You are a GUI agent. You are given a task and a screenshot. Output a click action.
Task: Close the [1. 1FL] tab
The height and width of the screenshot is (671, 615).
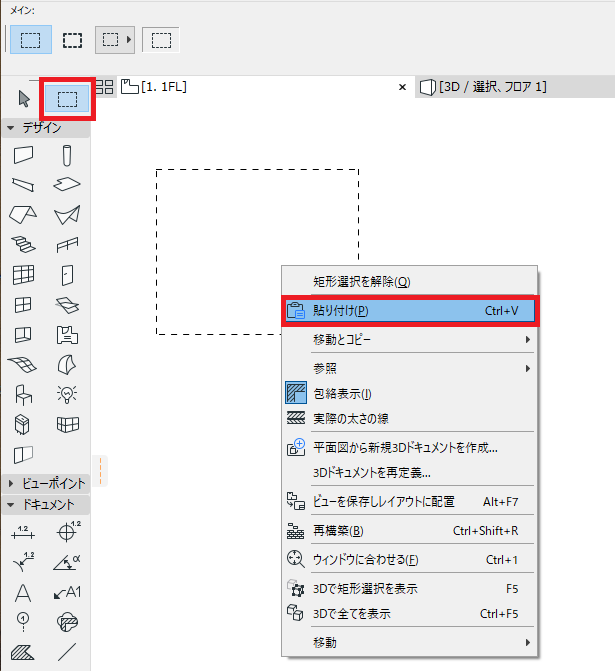tap(402, 87)
